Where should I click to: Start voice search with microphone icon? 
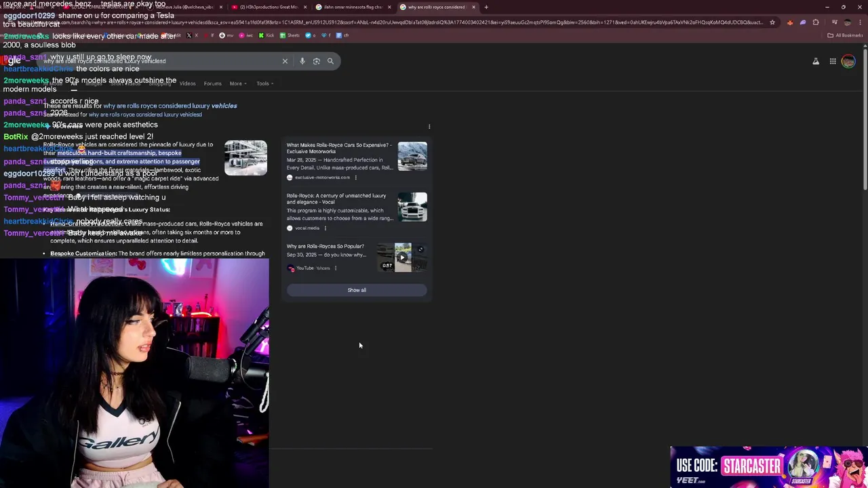click(302, 61)
